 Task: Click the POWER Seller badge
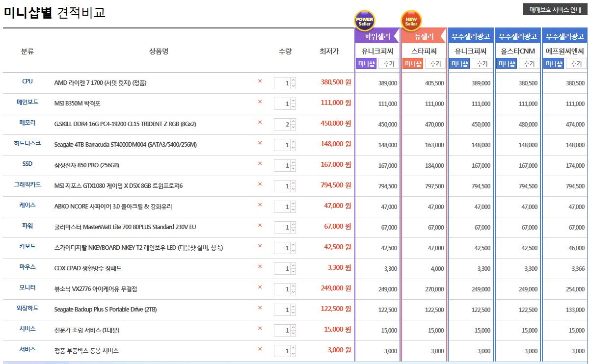pyautogui.click(x=365, y=21)
